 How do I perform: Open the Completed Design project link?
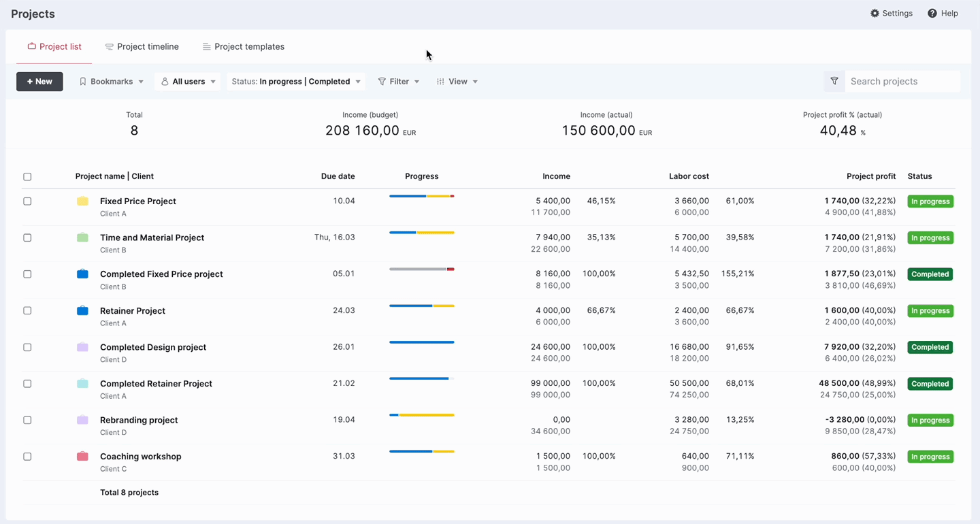(x=153, y=347)
